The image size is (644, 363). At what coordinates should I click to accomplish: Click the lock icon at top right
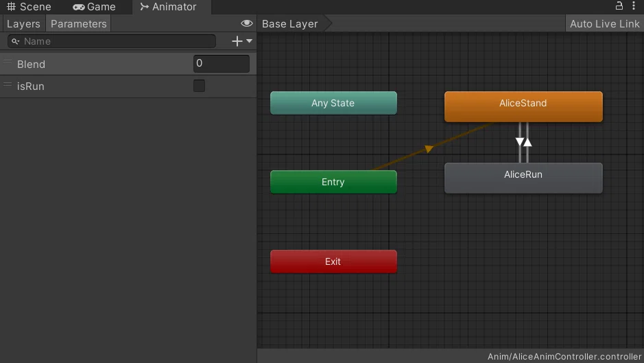tap(619, 5)
